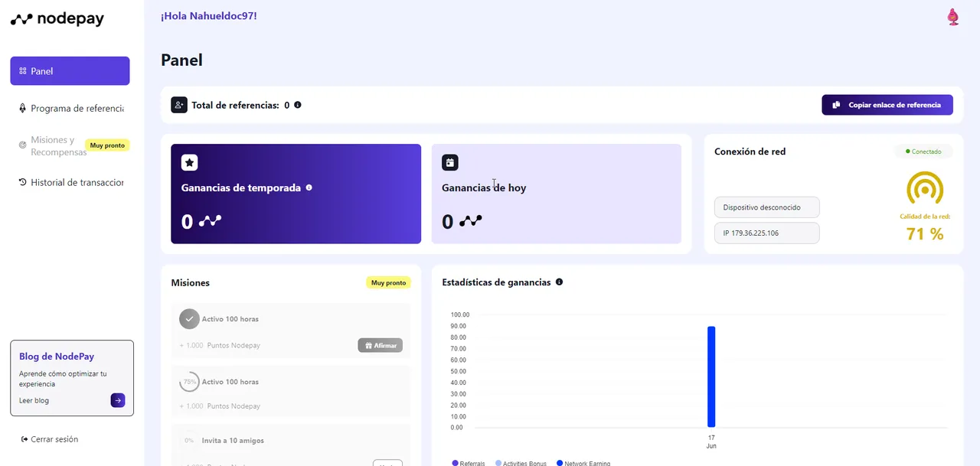Click the 17 Jun x-axis label

pos(711,442)
